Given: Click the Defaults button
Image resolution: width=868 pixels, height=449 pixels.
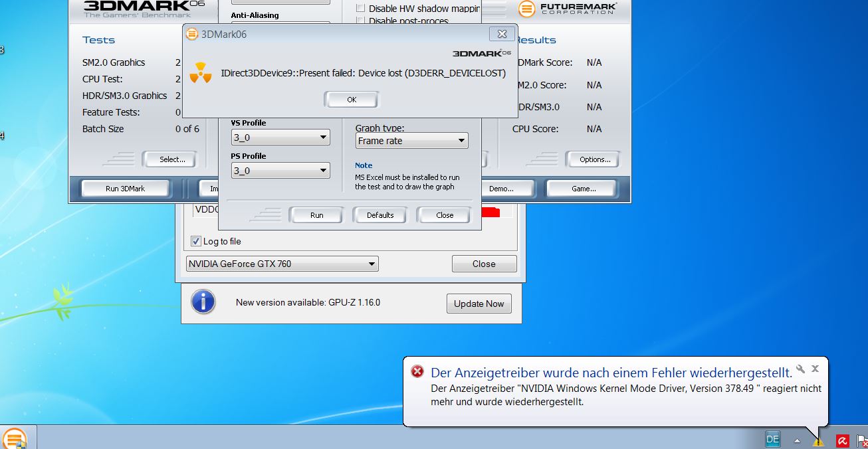Looking at the screenshot, I should [x=380, y=215].
